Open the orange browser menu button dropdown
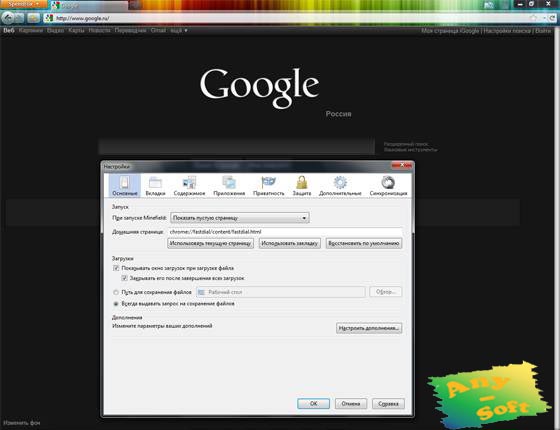 point(24,4)
